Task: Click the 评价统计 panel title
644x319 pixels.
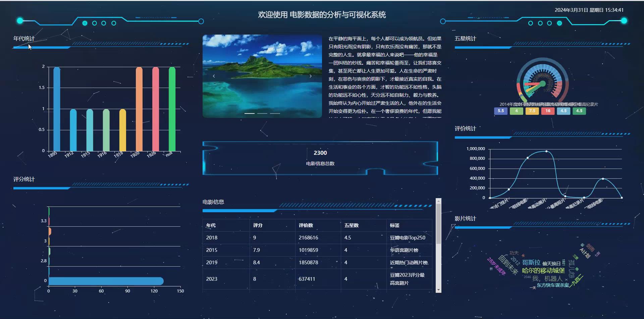Action: (x=465, y=129)
